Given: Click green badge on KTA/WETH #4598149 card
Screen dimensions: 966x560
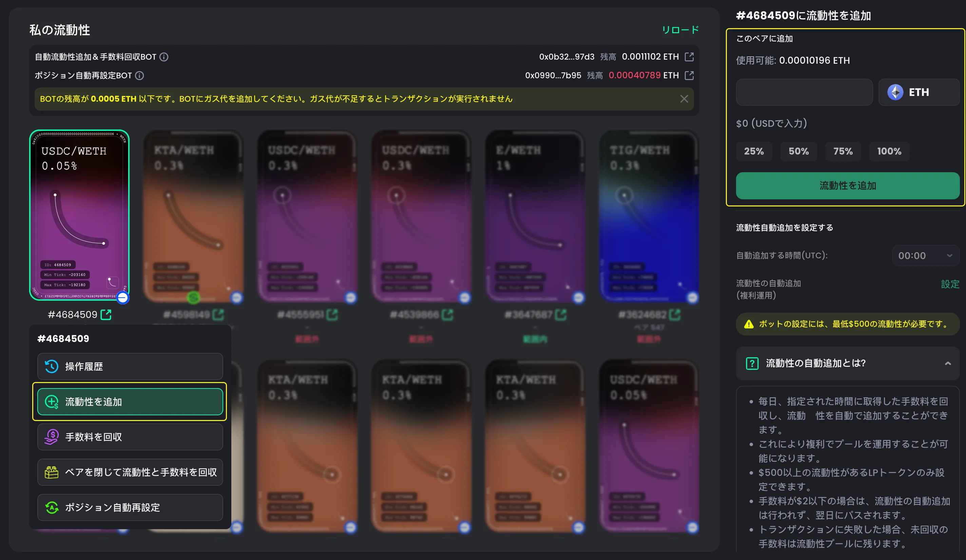Looking at the screenshot, I should [x=194, y=297].
